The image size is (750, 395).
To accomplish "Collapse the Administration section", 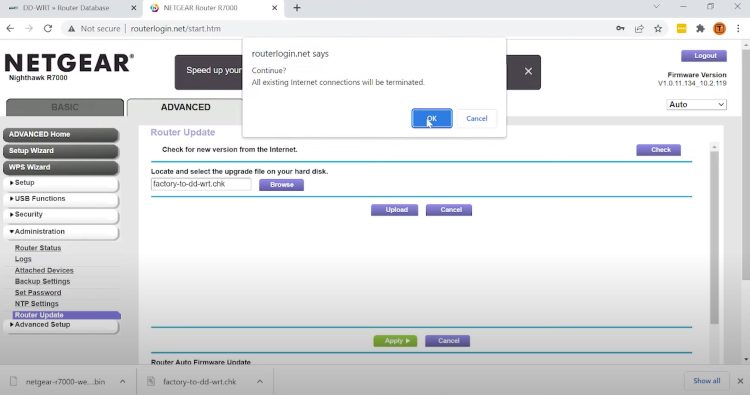I will (61, 232).
